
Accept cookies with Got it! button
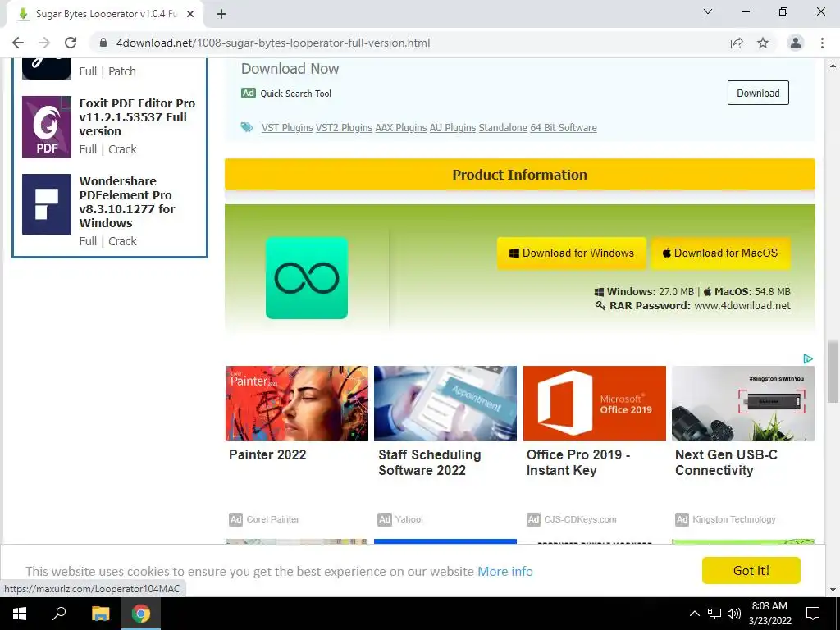pos(751,571)
